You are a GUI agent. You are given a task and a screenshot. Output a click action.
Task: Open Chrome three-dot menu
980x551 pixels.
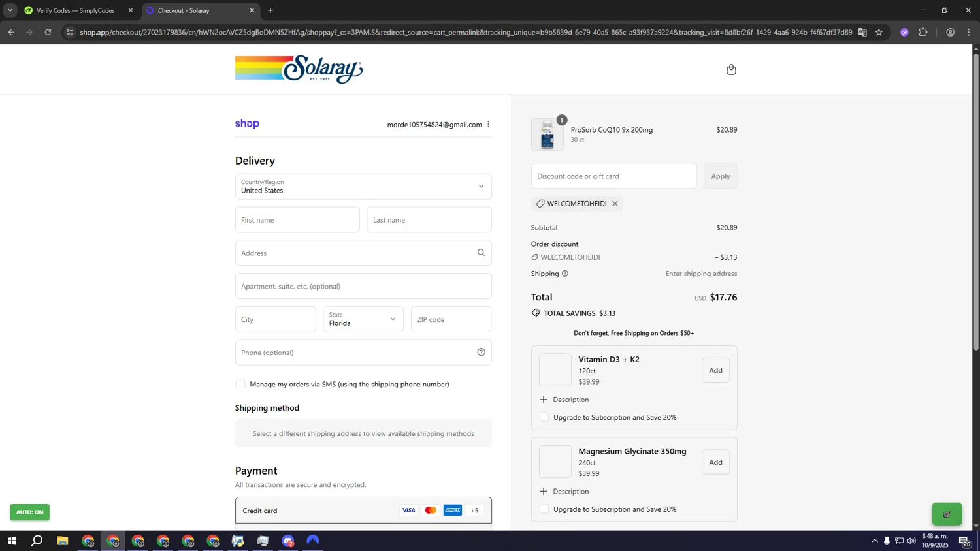click(x=968, y=32)
